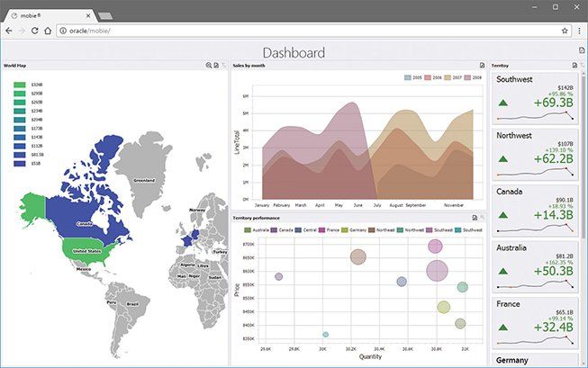The width and height of the screenshot is (588, 368).
Task: Select the Southwest territory card
Action: pyautogui.click(x=536, y=99)
